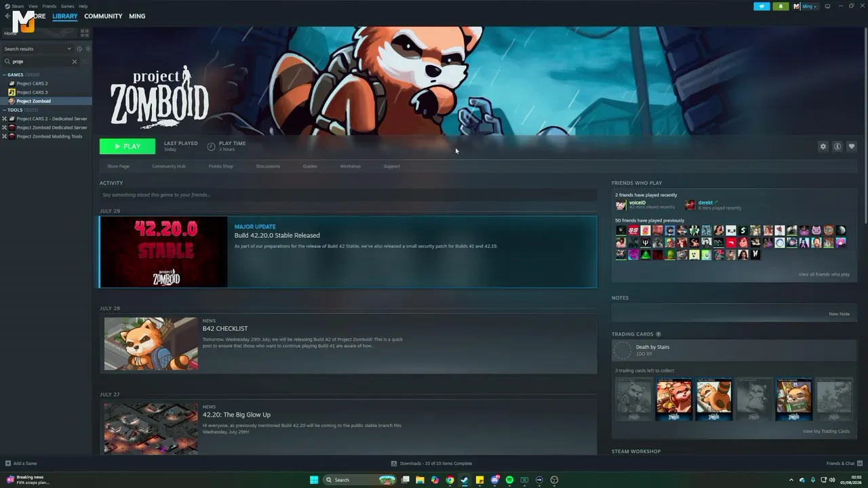This screenshot has height=488, width=868.
Task: Open the MING profile tab
Action: (137, 16)
